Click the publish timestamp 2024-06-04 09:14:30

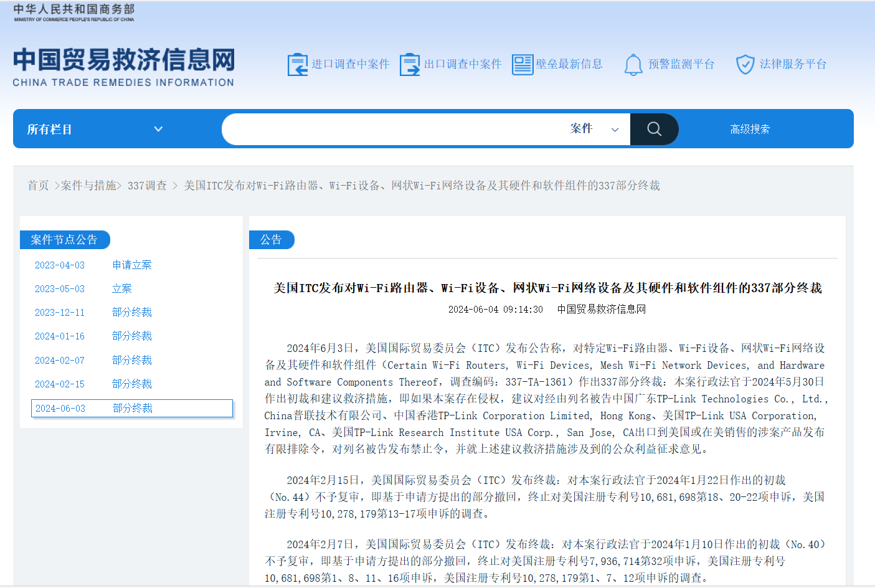[x=496, y=310]
